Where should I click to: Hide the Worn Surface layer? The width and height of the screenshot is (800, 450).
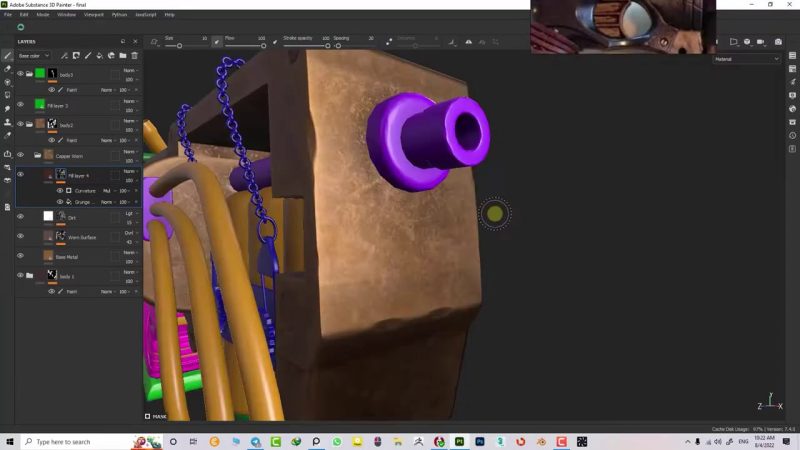click(20, 237)
